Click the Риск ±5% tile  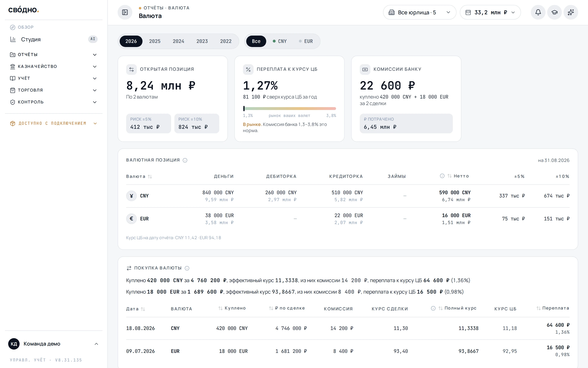click(x=148, y=123)
